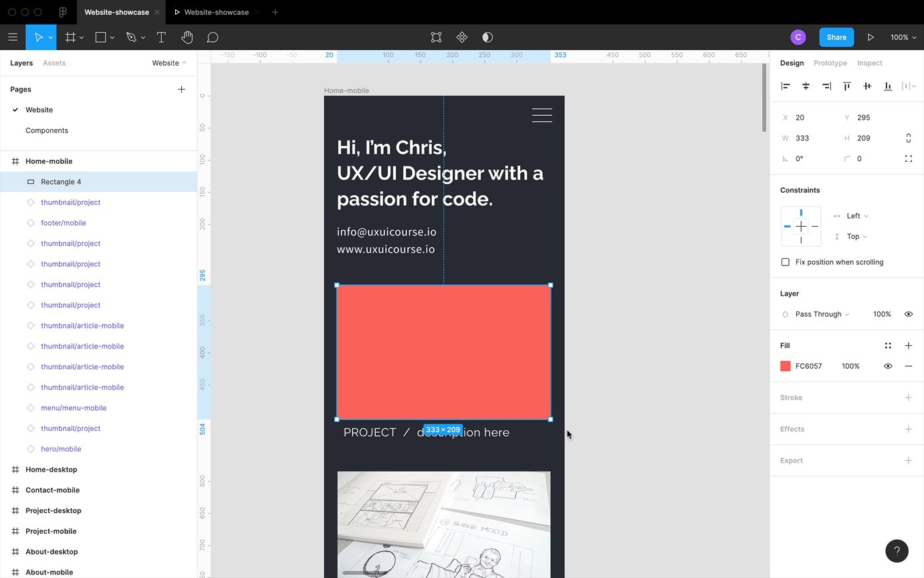Select the Rectangle 4 layer
Image resolution: width=924 pixels, height=578 pixels.
[x=99, y=182]
